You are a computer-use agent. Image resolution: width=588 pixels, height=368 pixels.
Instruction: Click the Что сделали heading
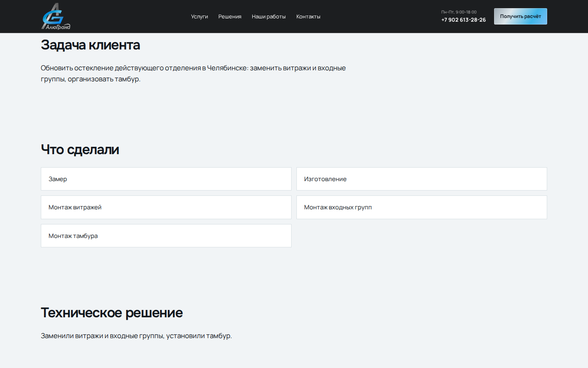(80, 150)
